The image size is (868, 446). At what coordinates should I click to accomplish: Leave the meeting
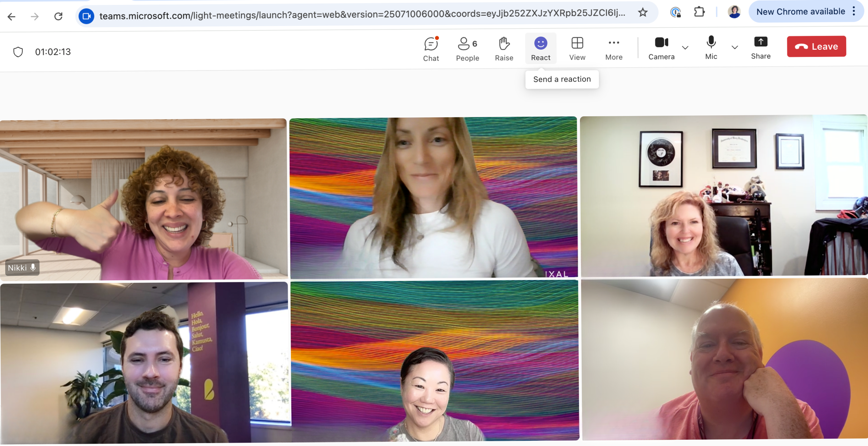pyautogui.click(x=816, y=46)
